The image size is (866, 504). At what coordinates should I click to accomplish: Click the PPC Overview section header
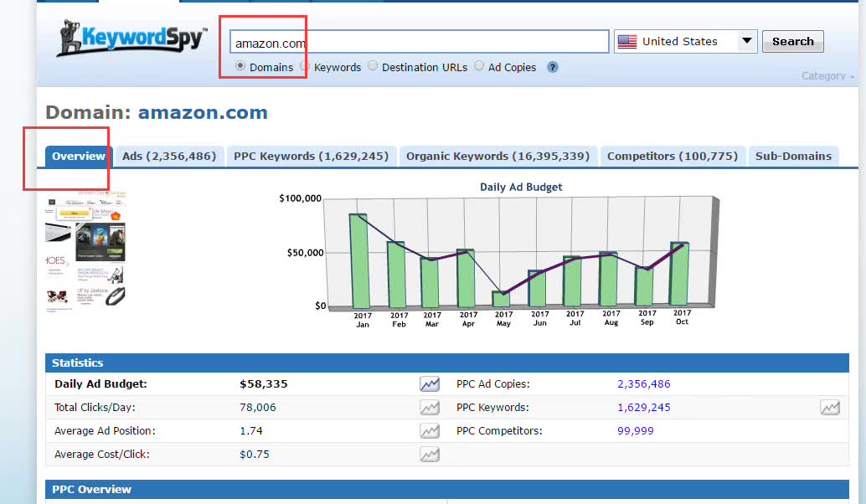click(446, 489)
